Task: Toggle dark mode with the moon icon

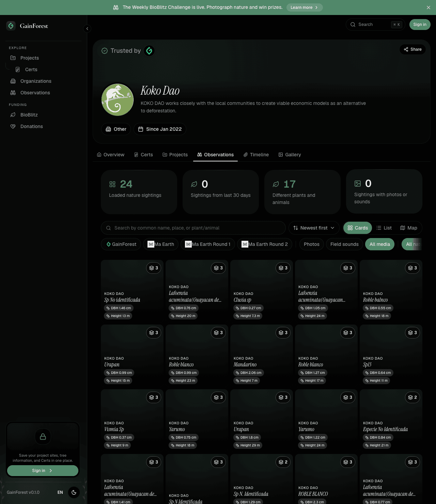Action: point(74,492)
